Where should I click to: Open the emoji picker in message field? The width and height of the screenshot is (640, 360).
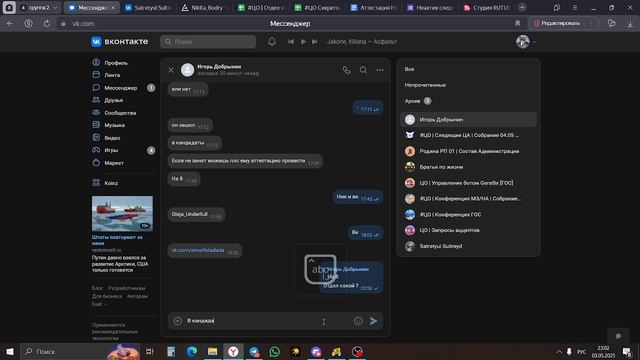[x=358, y=321]
